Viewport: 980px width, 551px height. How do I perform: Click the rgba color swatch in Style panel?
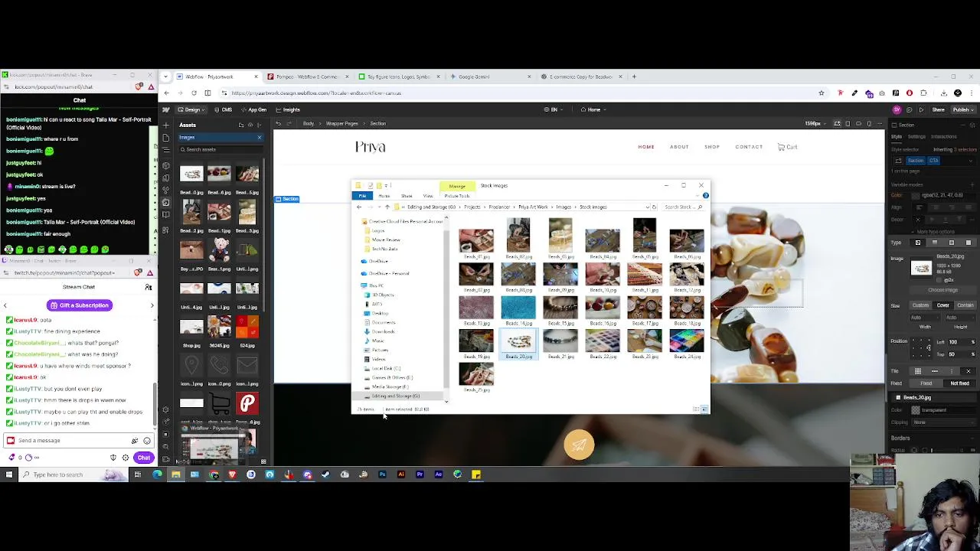coord(916,195)
